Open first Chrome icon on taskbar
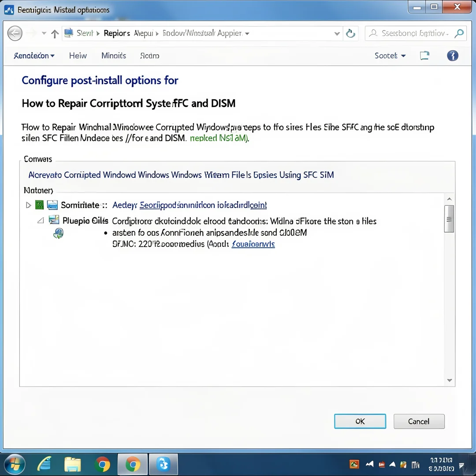Viewport: 476px width, 476px height. 103,465
